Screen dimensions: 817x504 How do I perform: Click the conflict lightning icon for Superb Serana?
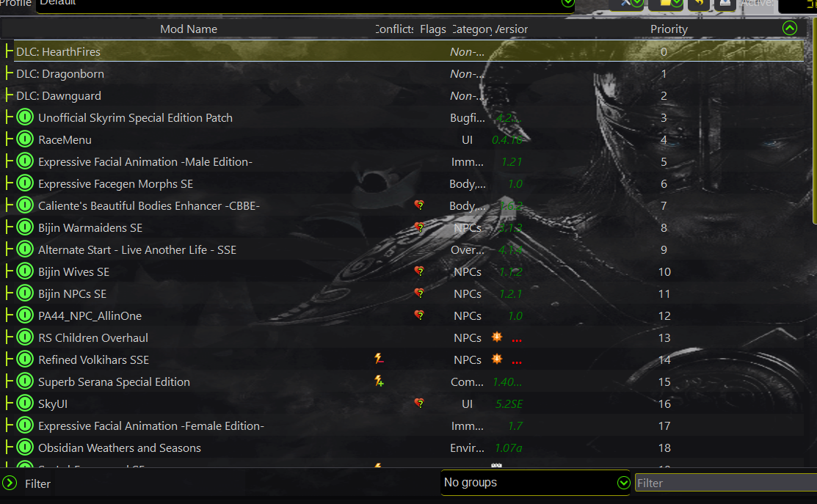(379, 381)
